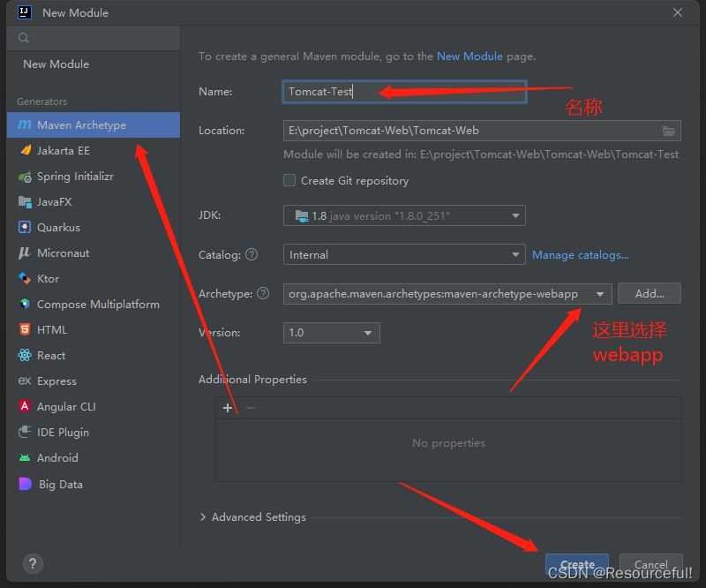Click the Jakarta EE icon

pos(26,150)
